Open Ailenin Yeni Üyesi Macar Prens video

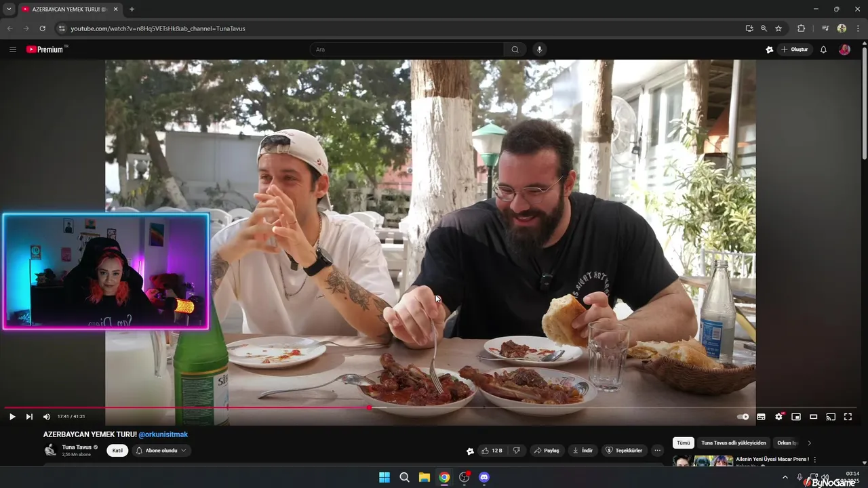tap(772, 459)
